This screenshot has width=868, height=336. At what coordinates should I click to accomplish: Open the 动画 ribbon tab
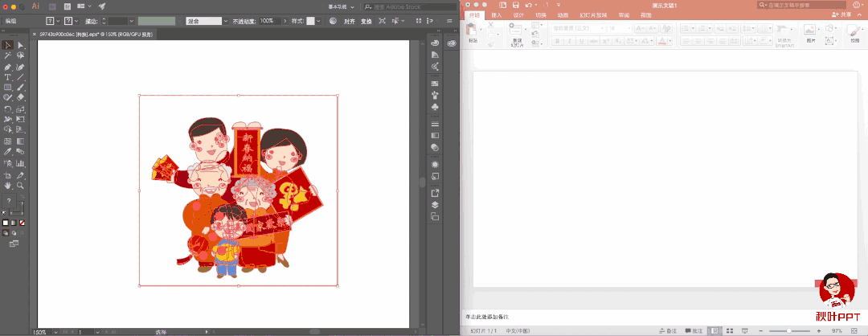563,15
